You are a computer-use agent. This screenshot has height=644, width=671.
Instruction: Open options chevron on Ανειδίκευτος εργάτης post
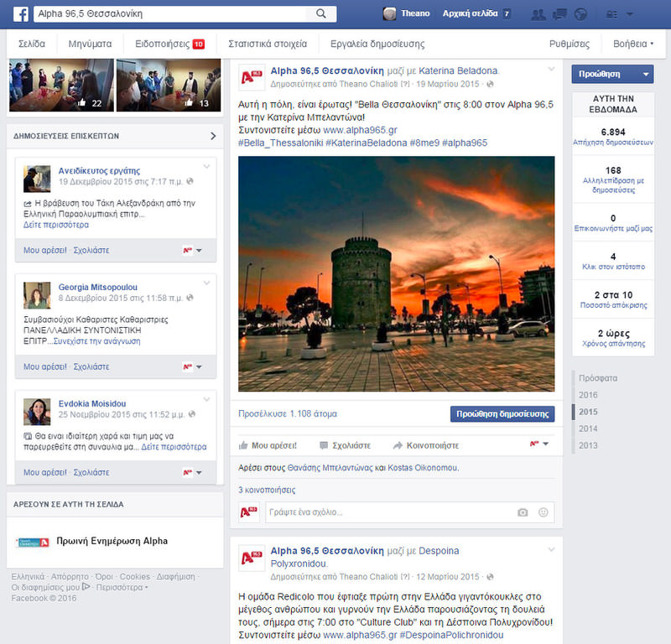(206, 167)
